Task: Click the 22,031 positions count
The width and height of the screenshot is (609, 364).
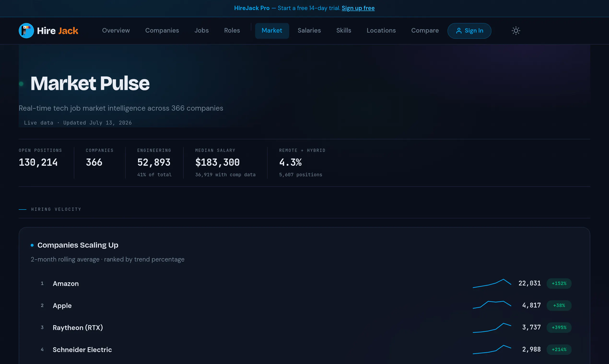Action: pyautogui.click(x=529, y=283)
